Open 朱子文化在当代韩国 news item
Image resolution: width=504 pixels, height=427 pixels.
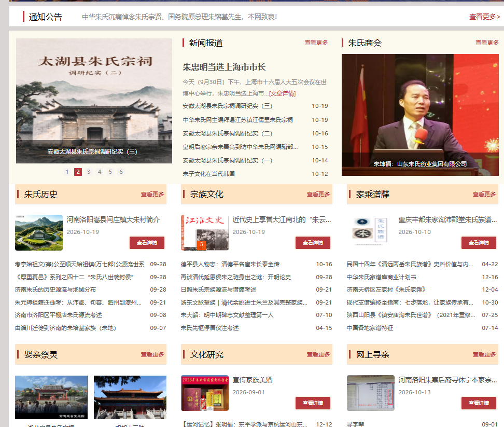click(x=208, y=174)
